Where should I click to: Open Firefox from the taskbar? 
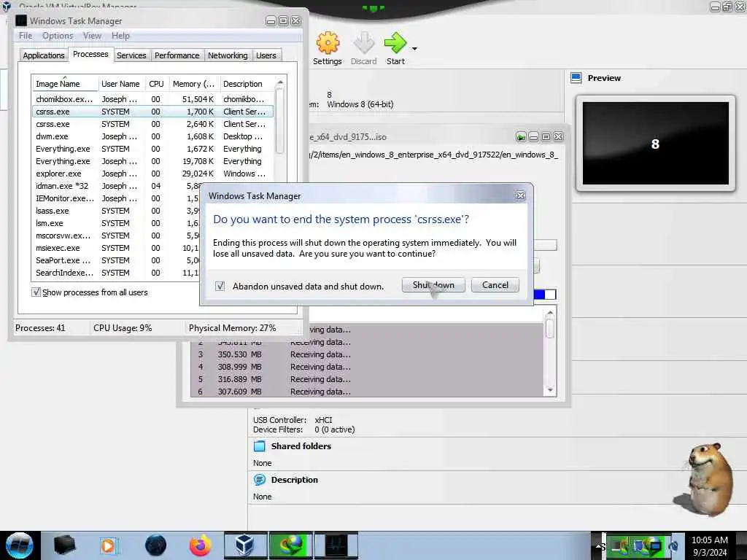(x=201, y=545)
